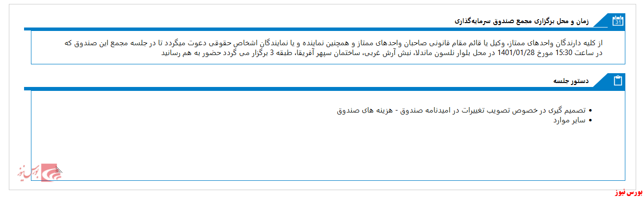Click the clipboard icon beside دستور جلسه
The image size is (644, 198).
618,81
